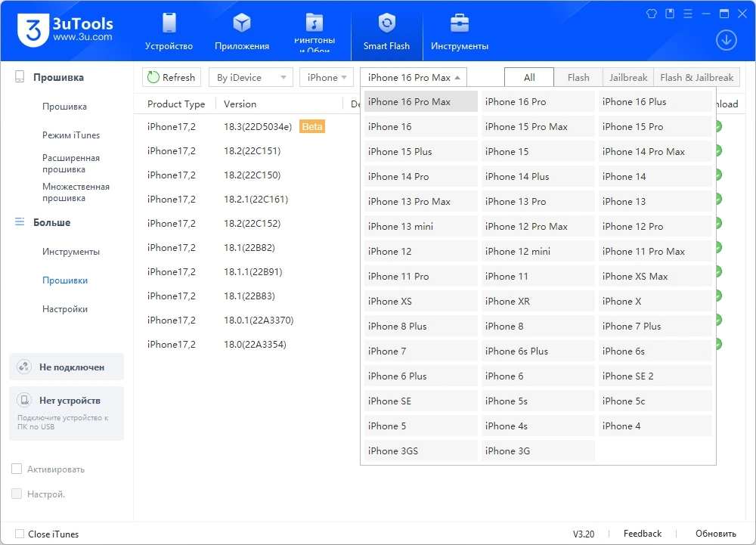
Task: Choose iPhone 14 Plus from list
Action: click(538, 176)
